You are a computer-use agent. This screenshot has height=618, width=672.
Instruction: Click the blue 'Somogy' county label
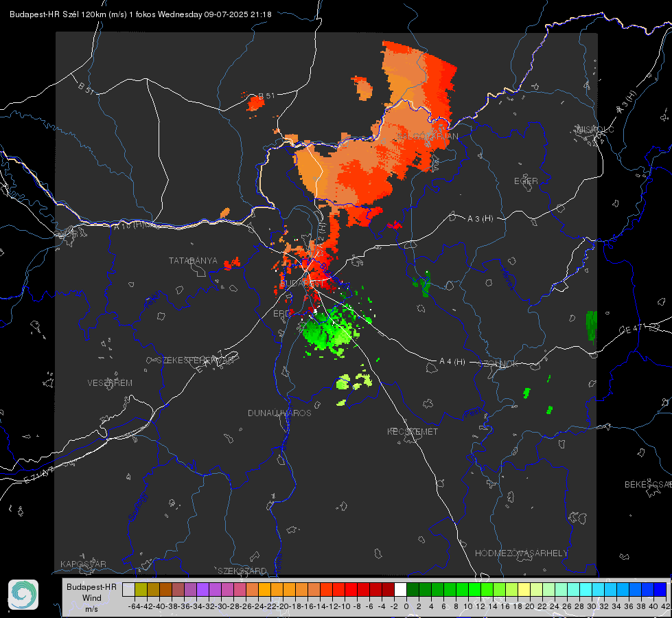[x=138, y=507]
